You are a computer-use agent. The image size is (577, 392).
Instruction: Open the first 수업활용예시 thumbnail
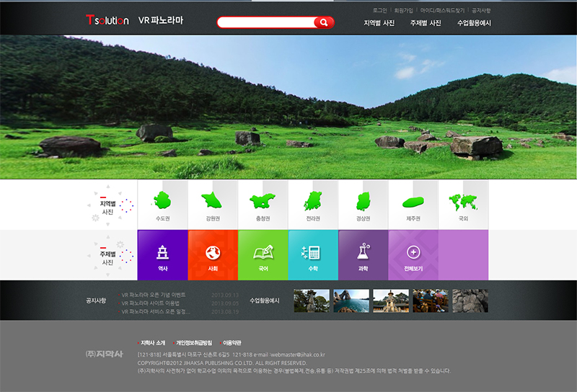[x=312, y=300]
